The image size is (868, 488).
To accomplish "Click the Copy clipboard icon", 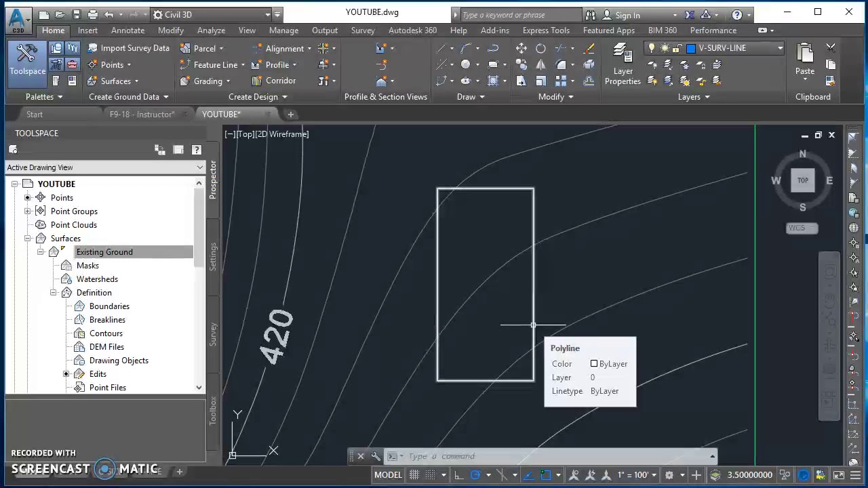I will (831, 64).
